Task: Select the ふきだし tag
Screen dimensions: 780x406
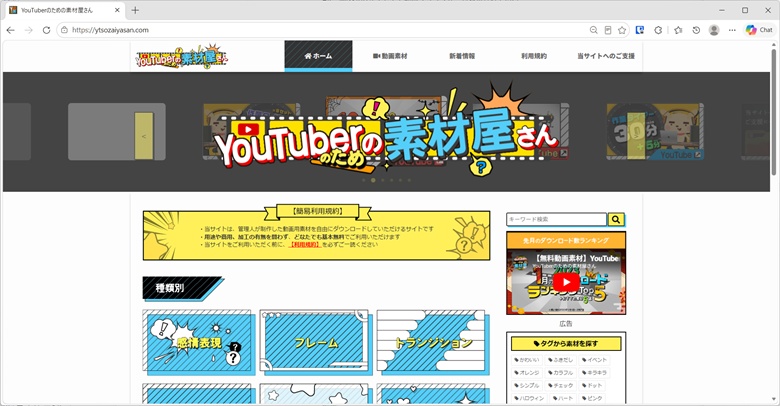Action: point(561,360)
